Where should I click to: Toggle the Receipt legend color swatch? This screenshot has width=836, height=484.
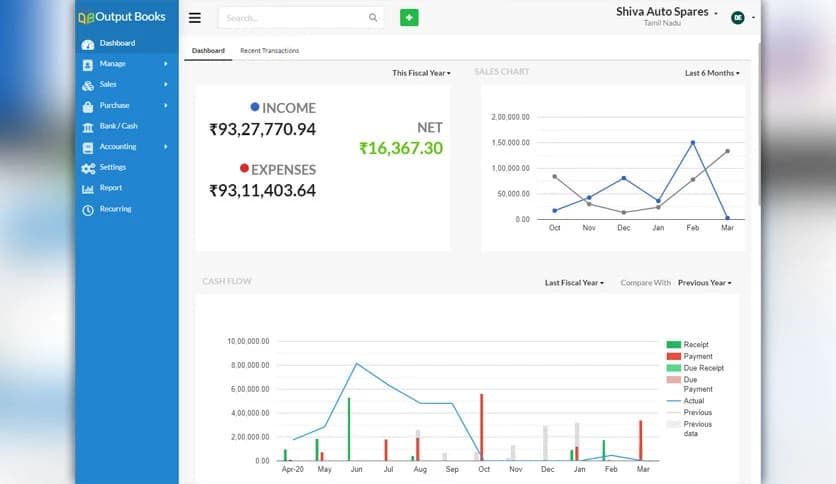click(x=673, y=345)
